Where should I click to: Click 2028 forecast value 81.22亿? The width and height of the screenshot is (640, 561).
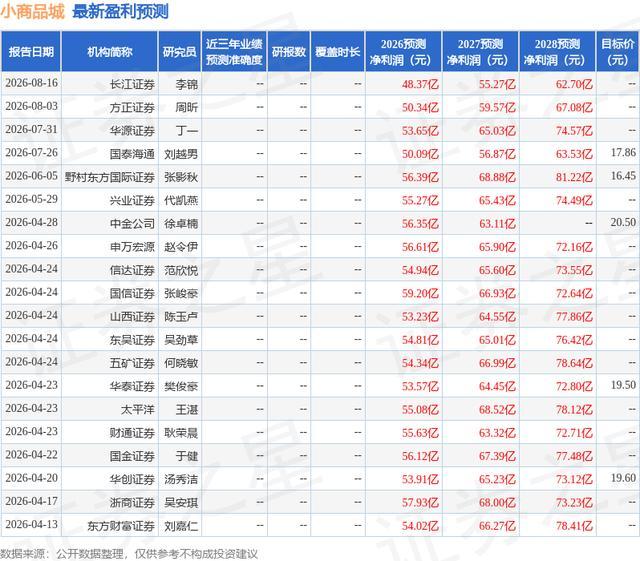coord(574,177)
